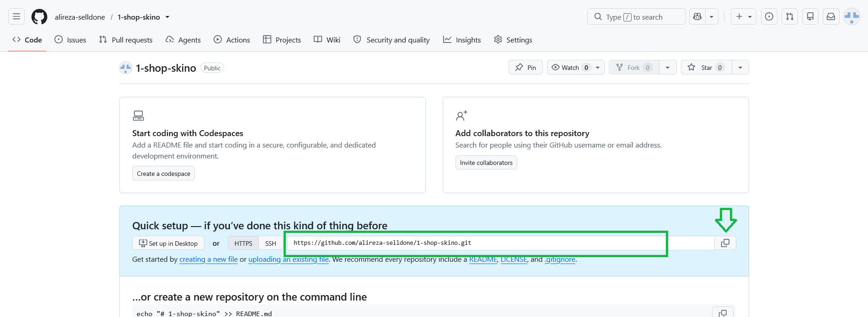
Task: Click Invite collaborators button
Action: tap(486, 163)
